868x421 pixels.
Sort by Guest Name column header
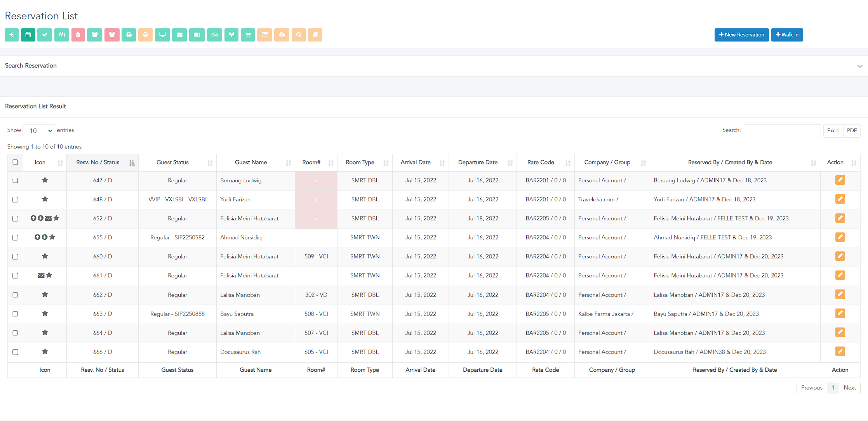(256, 163)
